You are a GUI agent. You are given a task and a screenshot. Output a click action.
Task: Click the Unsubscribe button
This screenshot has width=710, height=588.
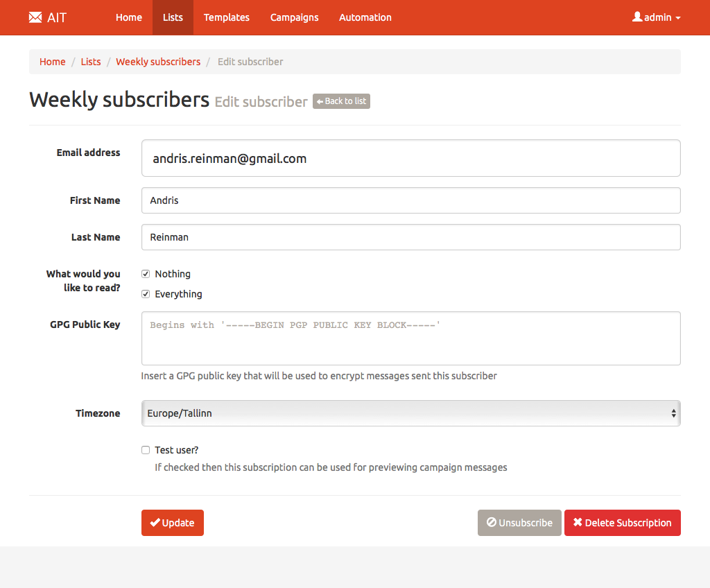click(x=519, y=523)
